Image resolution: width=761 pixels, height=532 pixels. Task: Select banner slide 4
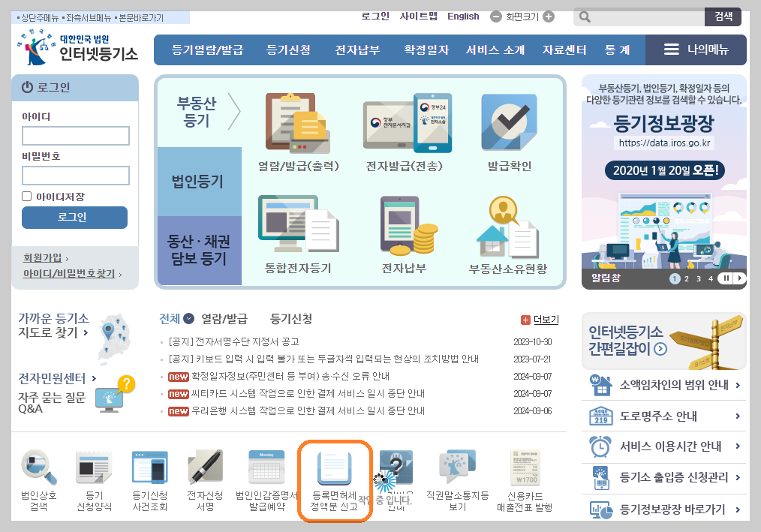[710, 278]
